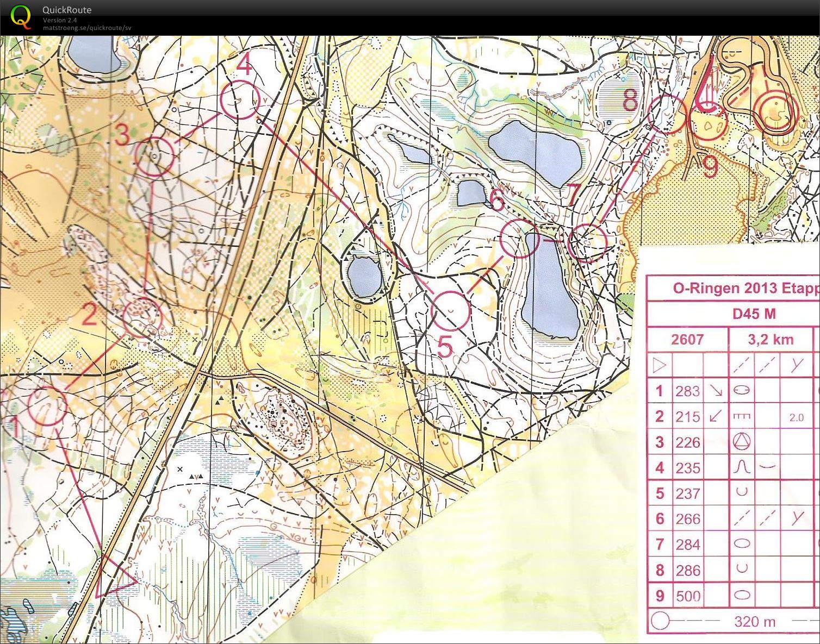Click the double-circle finish marker
This screenshot has height=644, width=820.
click(776, 111)
